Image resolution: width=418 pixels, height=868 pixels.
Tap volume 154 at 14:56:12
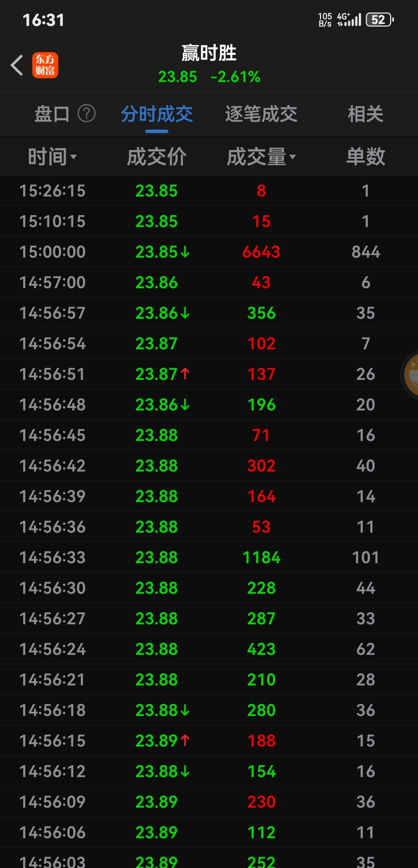click(261, 771)
